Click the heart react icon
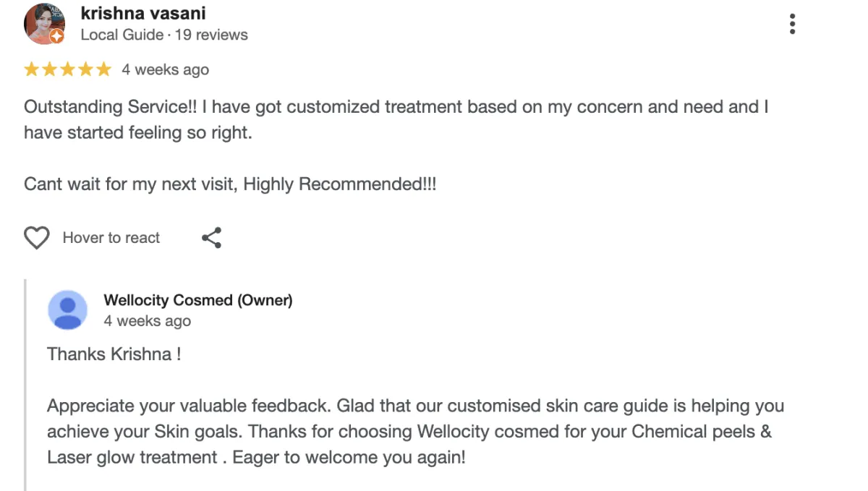This screenshot has width=868, height=491. [x=37, y=238]
